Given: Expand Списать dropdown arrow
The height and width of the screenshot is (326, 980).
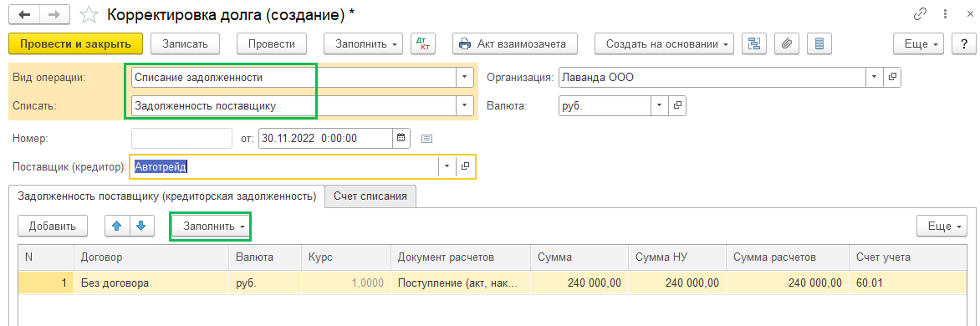Looking at the screenshot, I should (464, 105).
